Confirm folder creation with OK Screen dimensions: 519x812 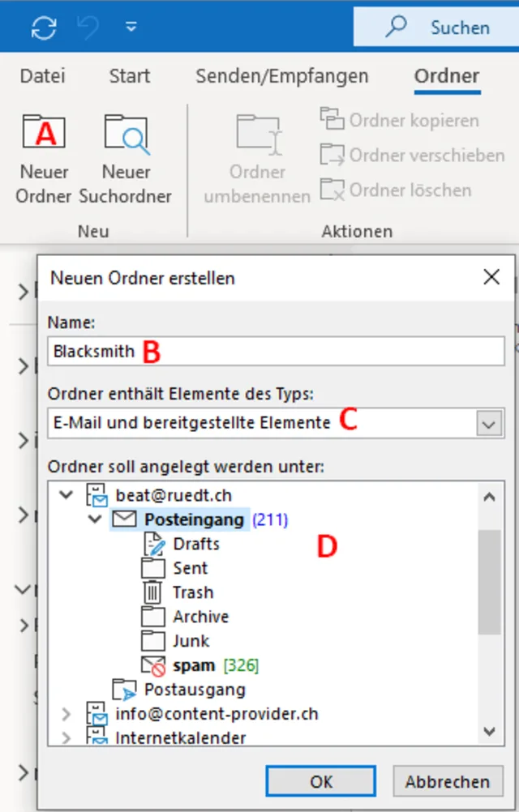(321, 781)
